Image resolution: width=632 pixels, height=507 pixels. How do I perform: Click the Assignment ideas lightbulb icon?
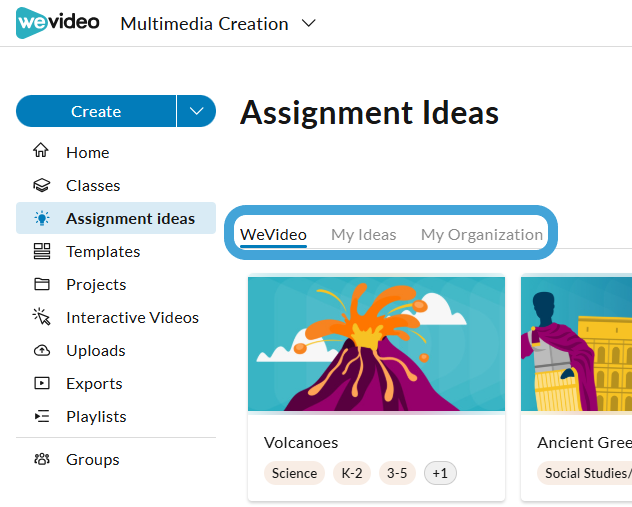point(42,218)
